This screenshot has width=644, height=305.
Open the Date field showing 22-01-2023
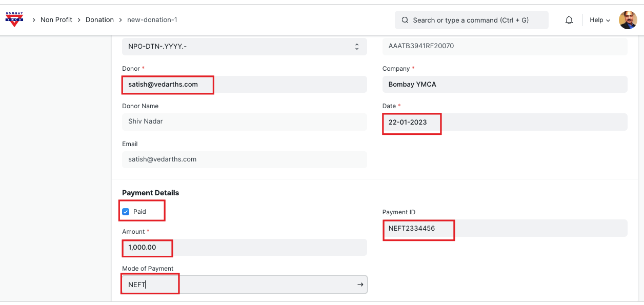coord(505,122)
